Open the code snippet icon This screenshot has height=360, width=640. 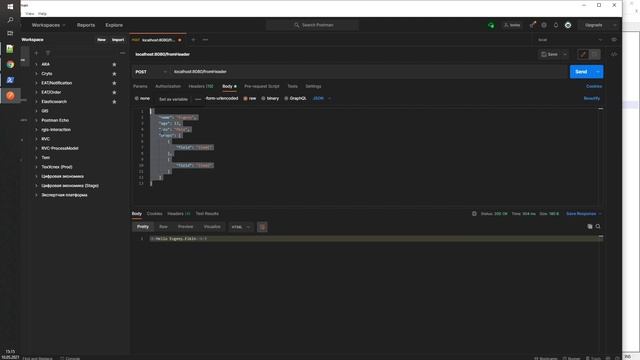click(614, 54)
